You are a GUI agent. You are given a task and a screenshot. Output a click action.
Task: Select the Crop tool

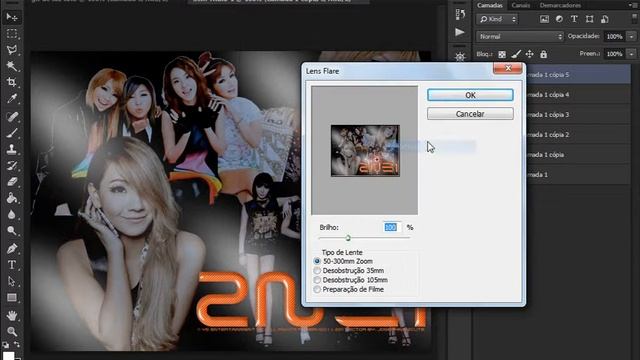[x=12, y=82]
